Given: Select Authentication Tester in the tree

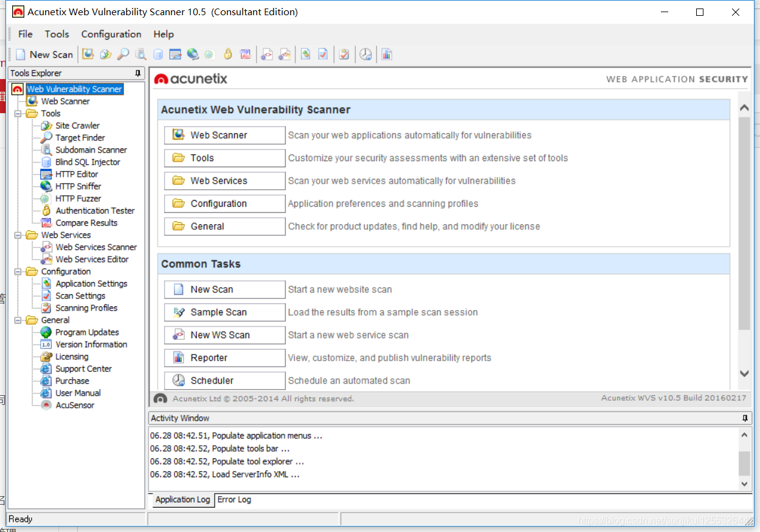Looking at the screenshot, I should tap(95, 211).
